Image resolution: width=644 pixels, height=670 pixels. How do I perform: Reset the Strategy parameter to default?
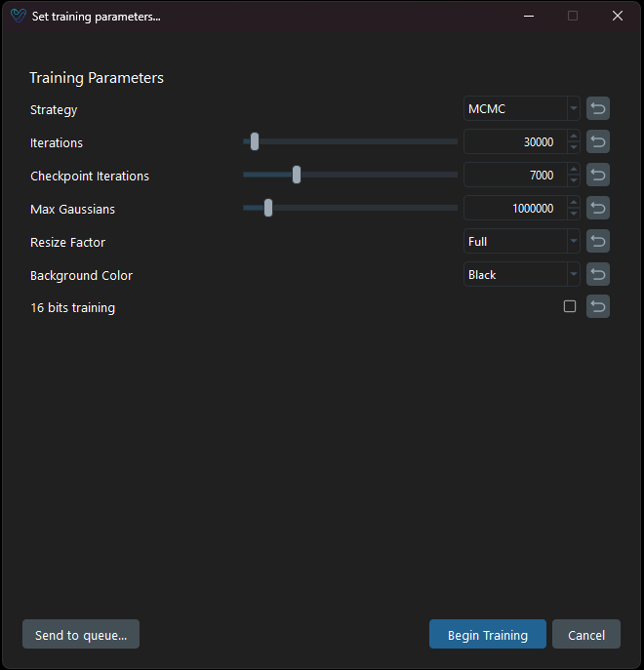click(x=598, y=109)
